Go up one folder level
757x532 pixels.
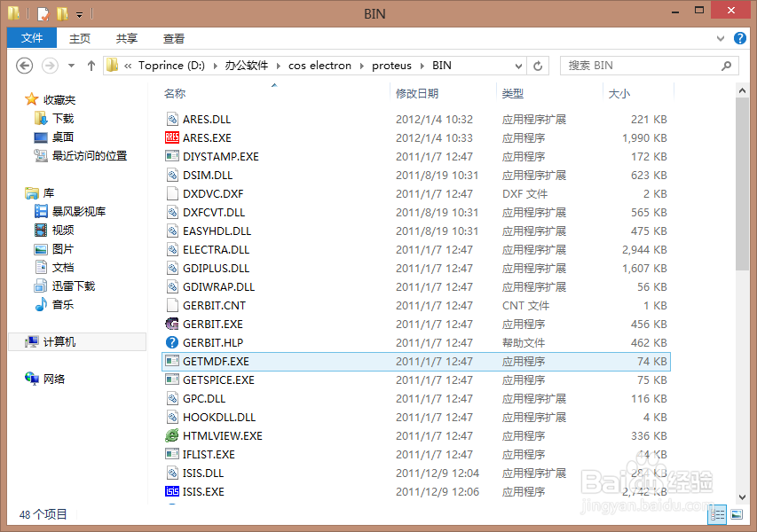[x=91, y=66]
